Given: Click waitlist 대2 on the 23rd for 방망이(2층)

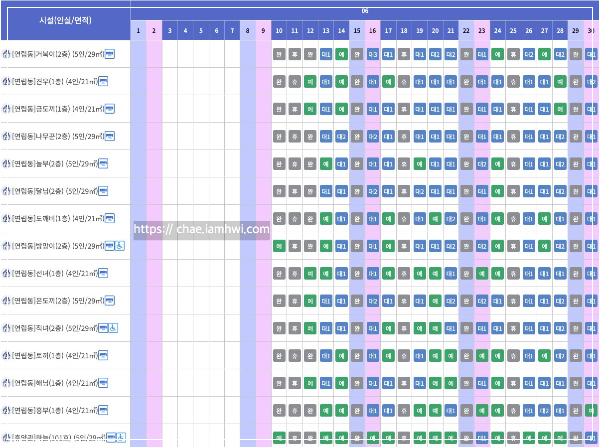Looking at the screenshot, I should coord(482,246).
